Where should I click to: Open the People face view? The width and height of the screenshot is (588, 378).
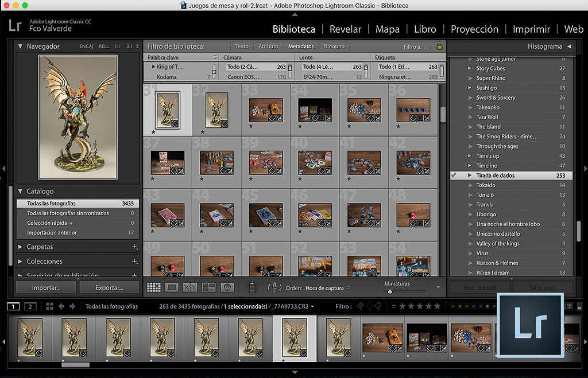(x=227, y=287)
